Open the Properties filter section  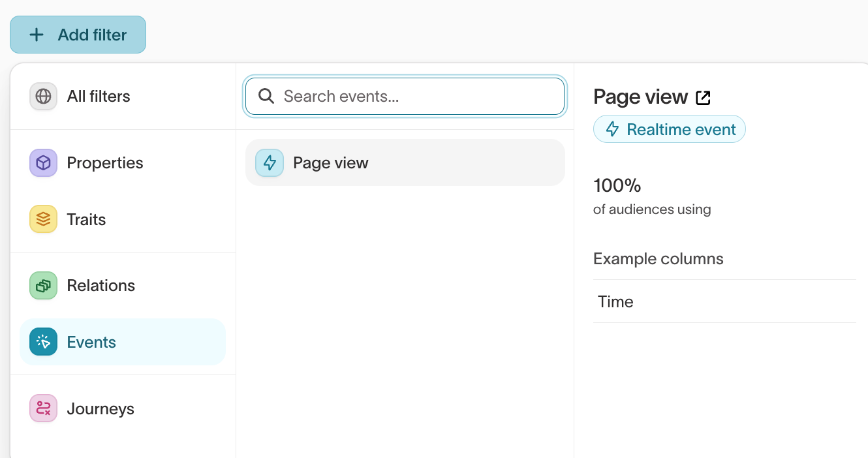tap(105, 162)
